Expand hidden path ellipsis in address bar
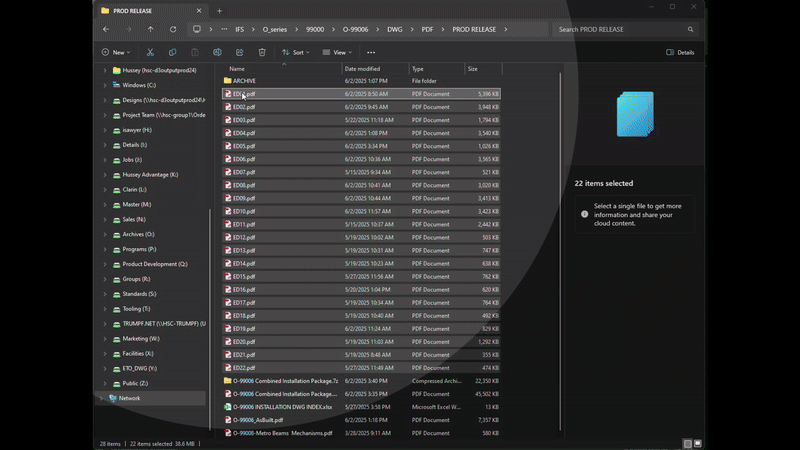Viewport: 800px width, 450px height. 224,29
